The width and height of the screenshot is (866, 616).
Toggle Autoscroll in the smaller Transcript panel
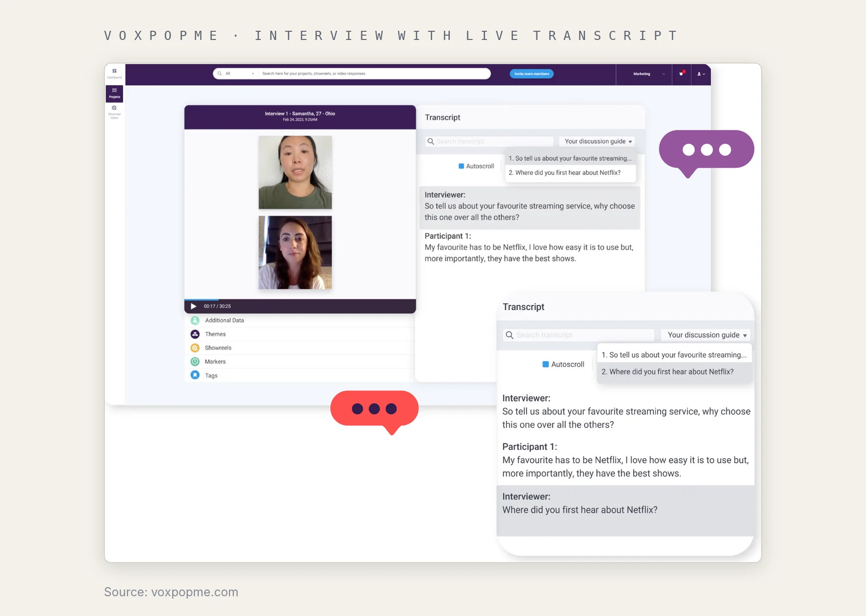click(461, 166)
